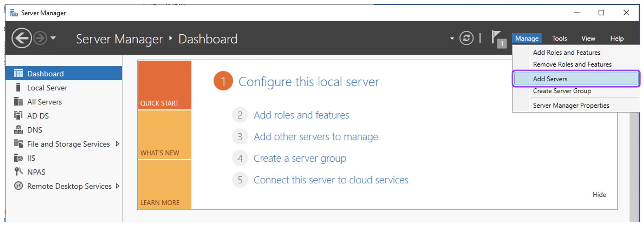Click the Dashboard breadcrumb title

[x=208, y=39]
